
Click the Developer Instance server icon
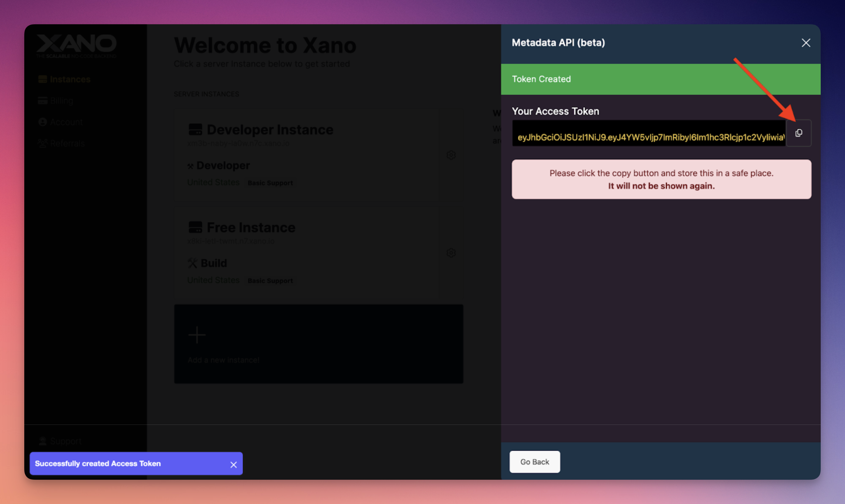coord(195,129)
